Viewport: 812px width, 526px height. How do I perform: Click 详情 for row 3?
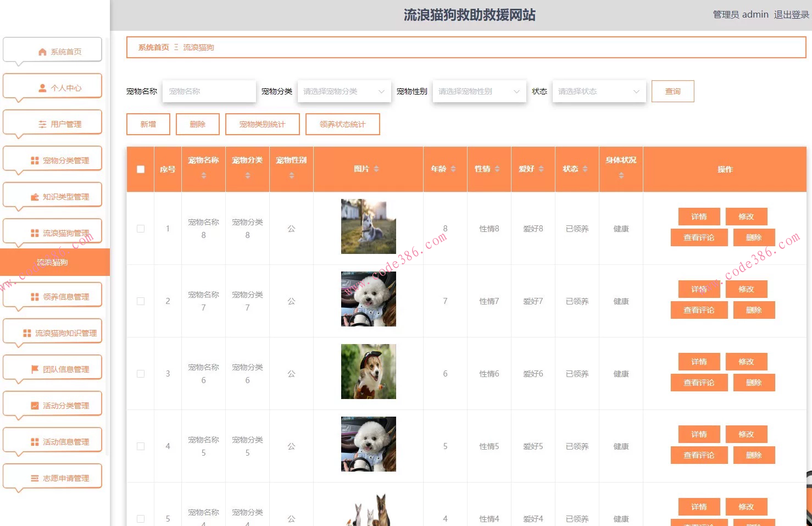699,362
